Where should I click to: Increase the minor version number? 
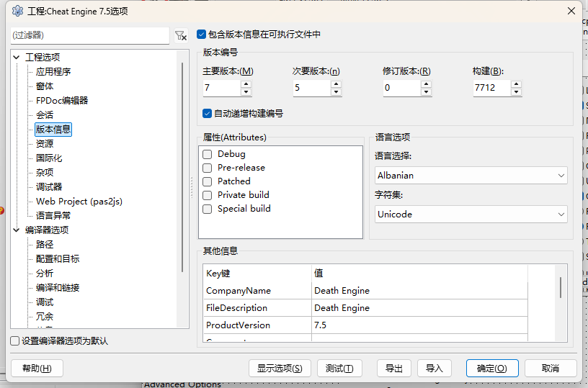click(x=336, y=84)
